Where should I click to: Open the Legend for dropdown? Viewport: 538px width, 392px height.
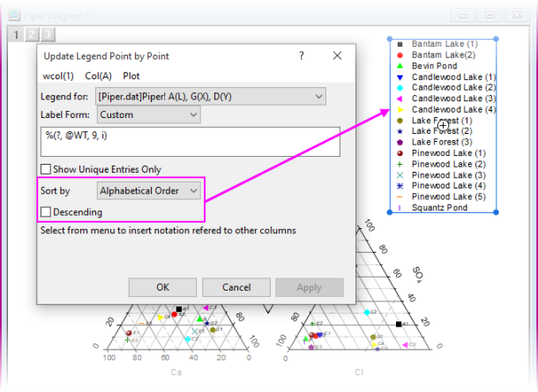[210, 95]
